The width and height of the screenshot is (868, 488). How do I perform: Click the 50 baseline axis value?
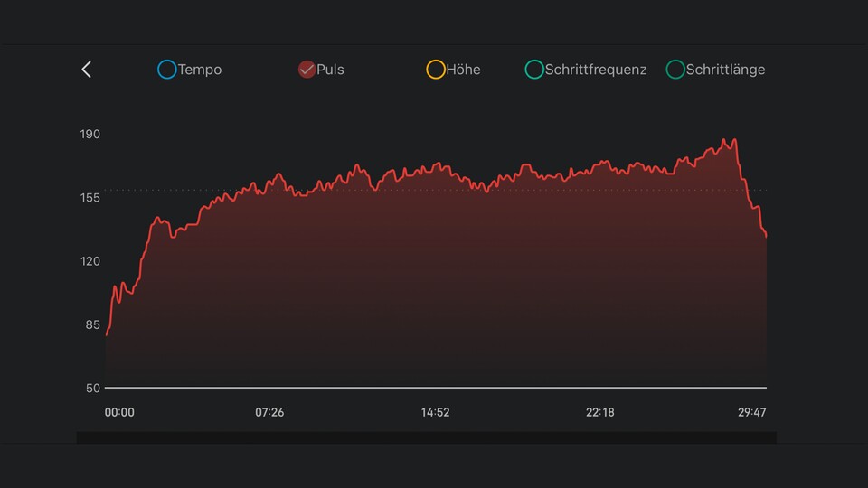coord(92,388)
